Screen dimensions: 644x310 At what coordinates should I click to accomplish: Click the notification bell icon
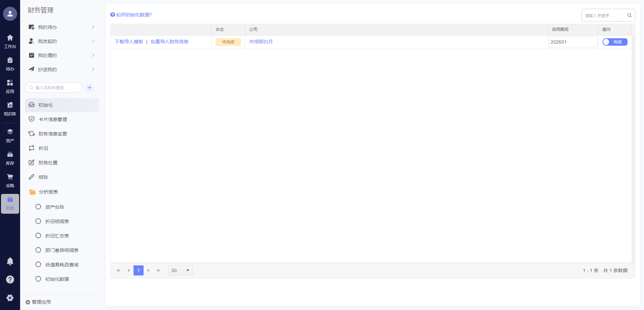[x=10, y=261]
